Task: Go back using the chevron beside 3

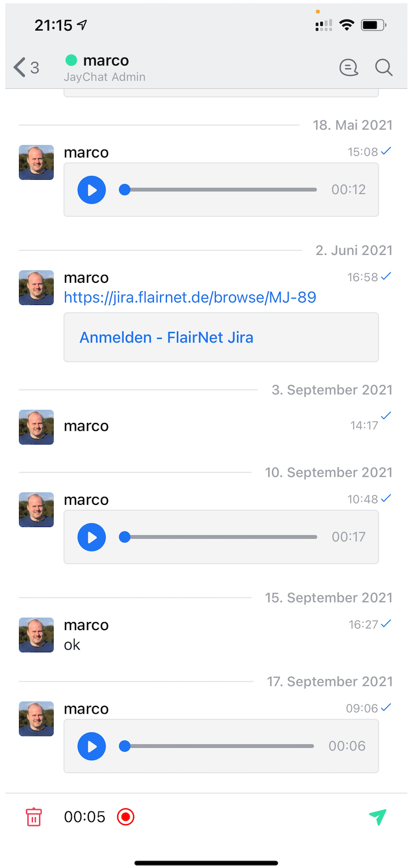Action: pyautogui.click(x=20, y=68)
